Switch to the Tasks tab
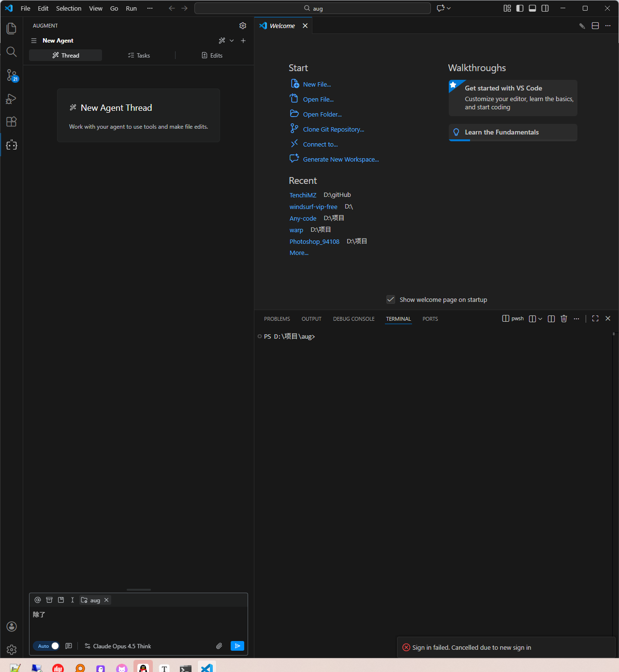 click(x=139, y=56)
